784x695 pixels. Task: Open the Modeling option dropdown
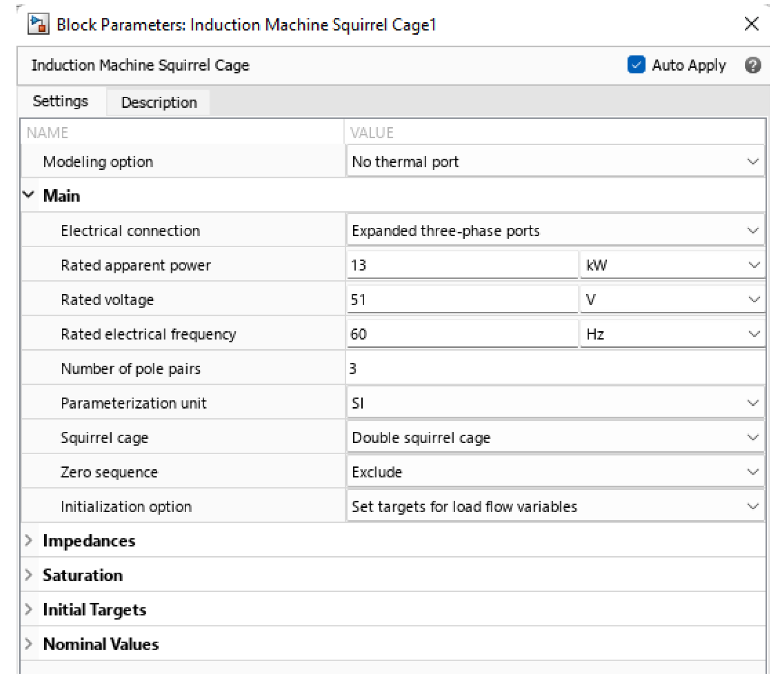pos(555,162)
